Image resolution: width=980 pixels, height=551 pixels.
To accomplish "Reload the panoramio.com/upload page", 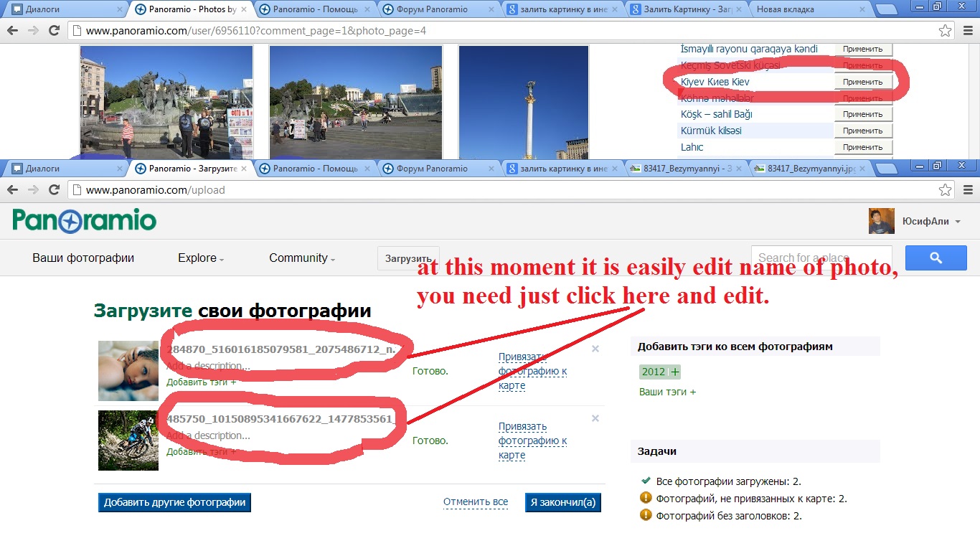I will click(x=54, y=190).
